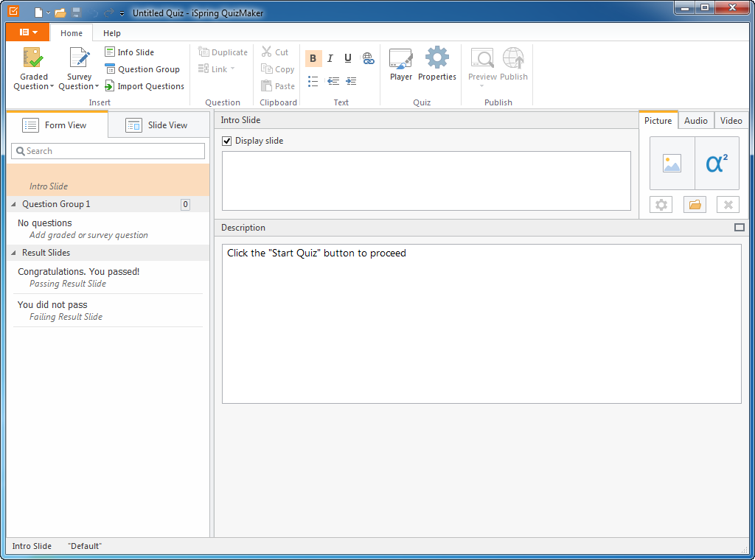The height and width of the screenshot is (560, 755).
Task: Add equation with the alpha formula icon
Action: point(717,164)
